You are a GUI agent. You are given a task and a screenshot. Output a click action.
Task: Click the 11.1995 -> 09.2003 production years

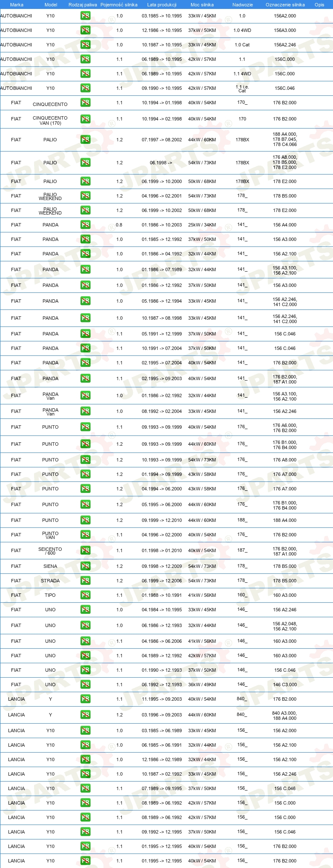coord(162,699)
